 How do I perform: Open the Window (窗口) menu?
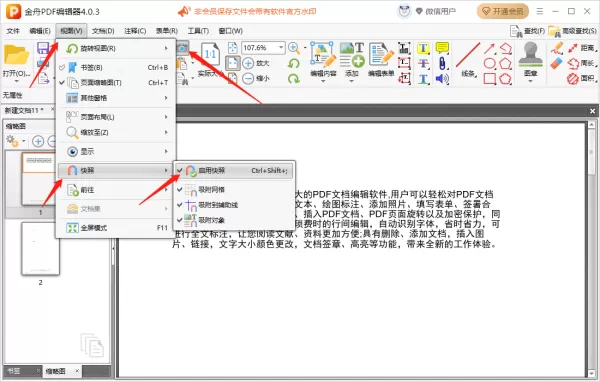[x=230, y=31]
